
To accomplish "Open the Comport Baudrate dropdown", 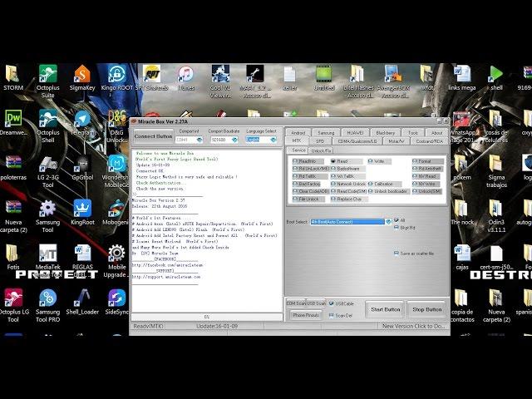I will tap(224, 140).
